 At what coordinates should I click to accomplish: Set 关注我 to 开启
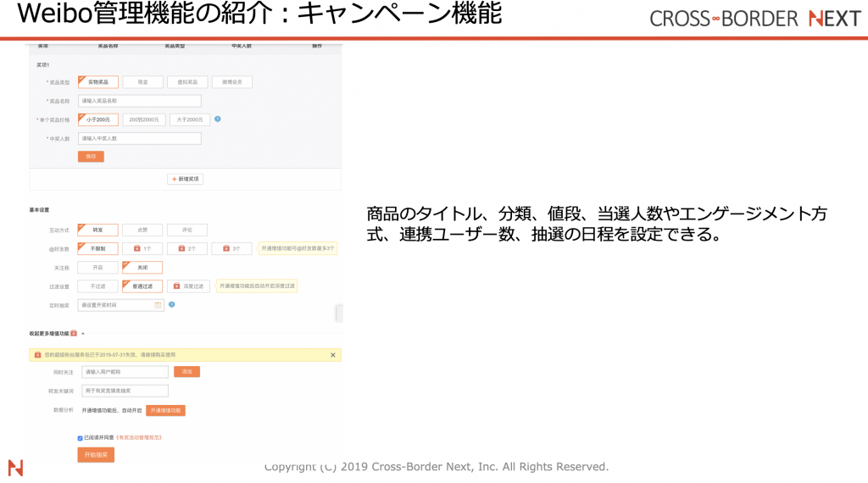(98, 267)
